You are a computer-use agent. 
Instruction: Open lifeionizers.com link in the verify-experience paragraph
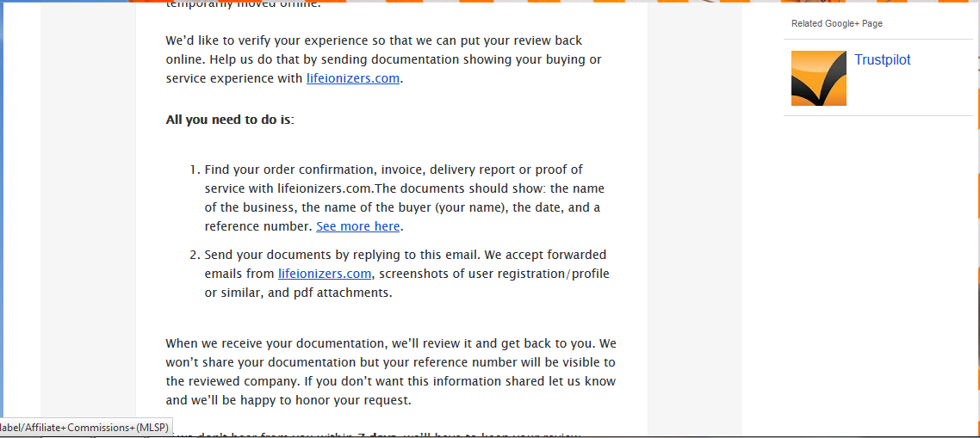(x=352, y=78)
